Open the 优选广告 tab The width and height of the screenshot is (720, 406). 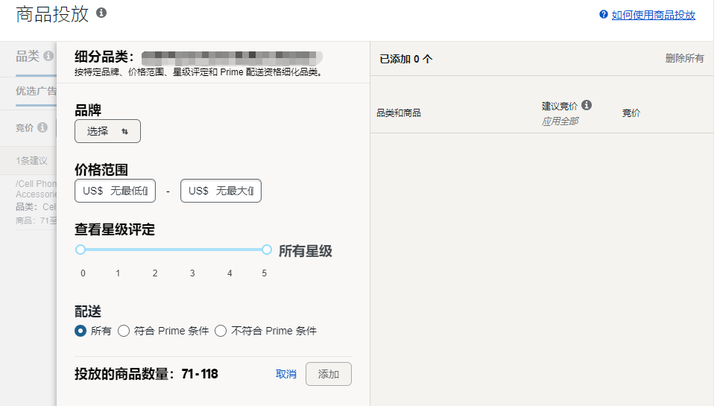[35, 92]
